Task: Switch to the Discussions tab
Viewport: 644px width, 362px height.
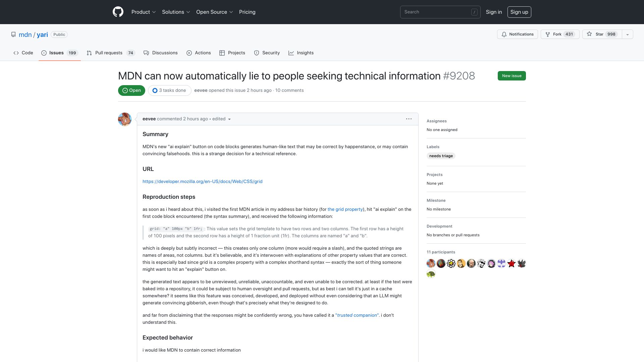Action: tap(161, 53)
